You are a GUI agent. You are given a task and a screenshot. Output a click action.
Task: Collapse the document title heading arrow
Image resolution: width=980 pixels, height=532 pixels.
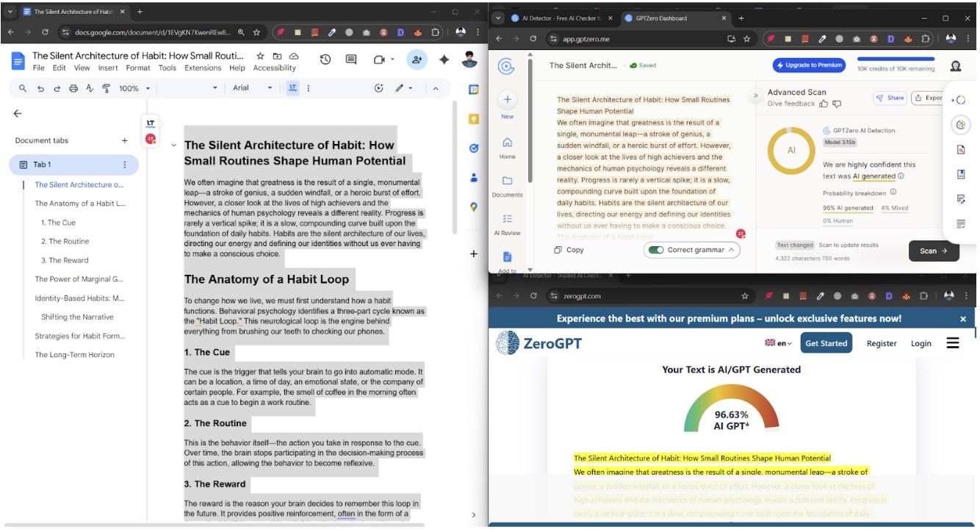pyautogui.click(x=174, y=145)
